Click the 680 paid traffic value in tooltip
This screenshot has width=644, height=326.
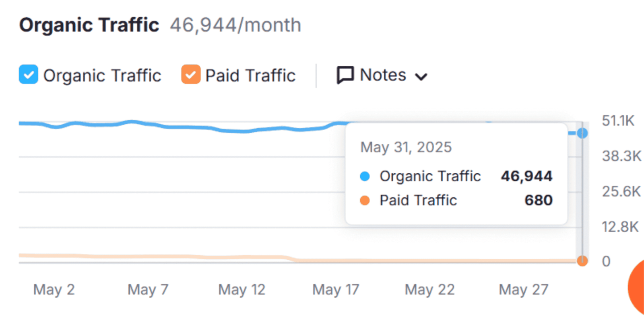click(x=538, y=200)
